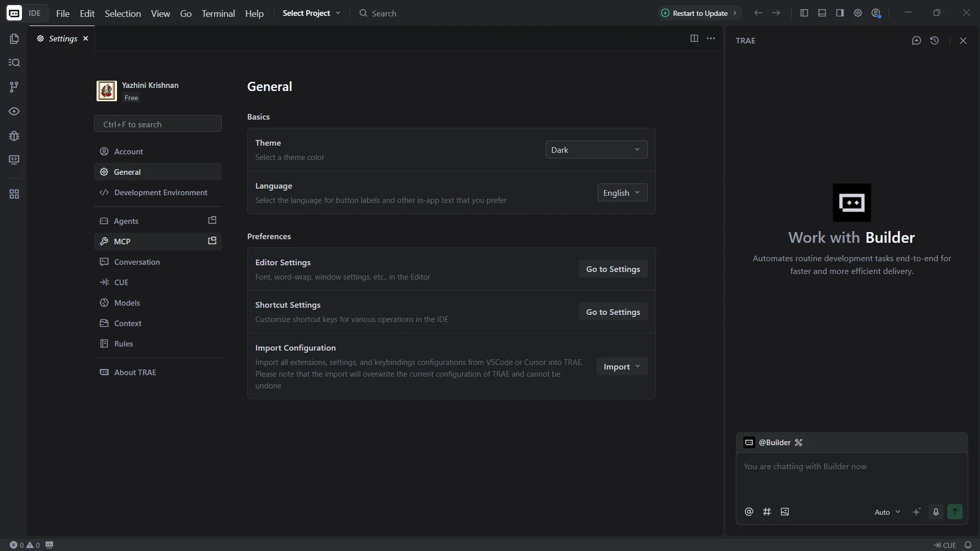Click Go to Settings for Editor Settings

[613, 269]
